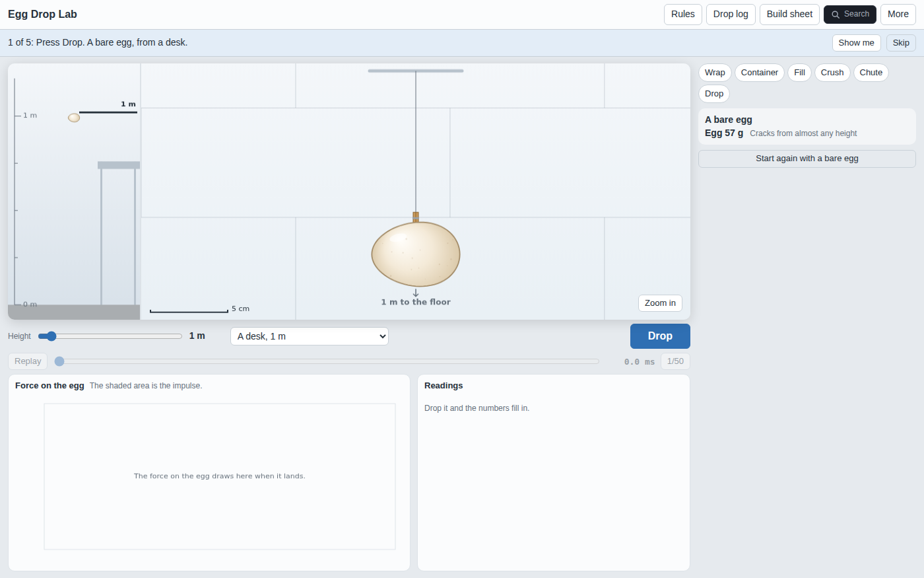Select the Crush tab

click(x=832, y=73)
